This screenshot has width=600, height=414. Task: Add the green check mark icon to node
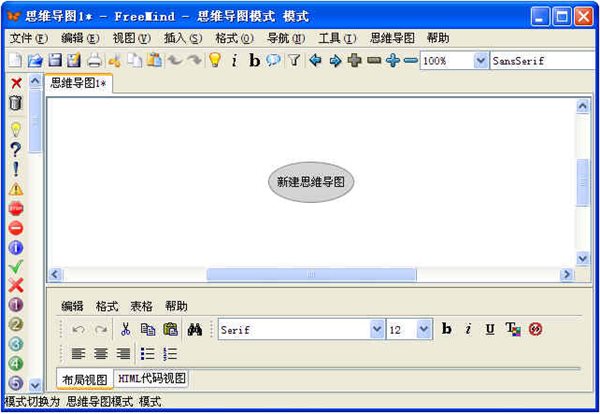point(16,266)
